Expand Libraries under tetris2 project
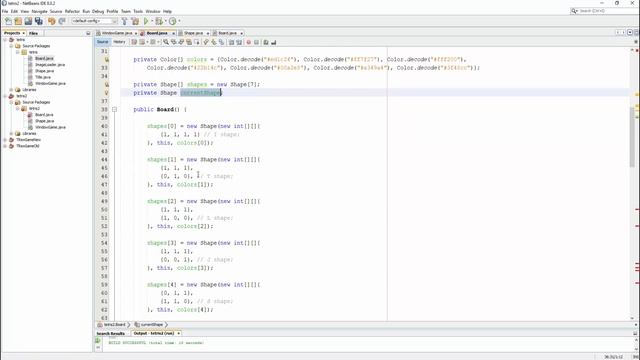The image size is (640, 360). click(x=11, y=133)
